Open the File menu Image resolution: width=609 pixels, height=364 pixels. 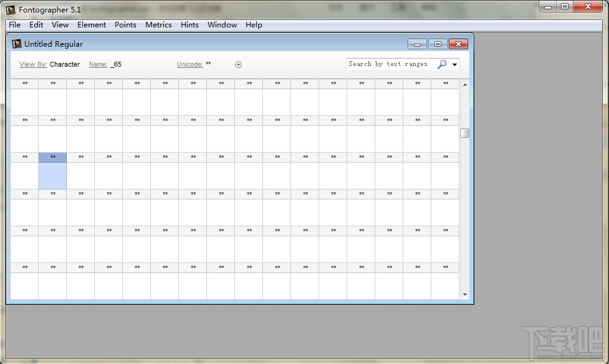(x=14, y=25)
